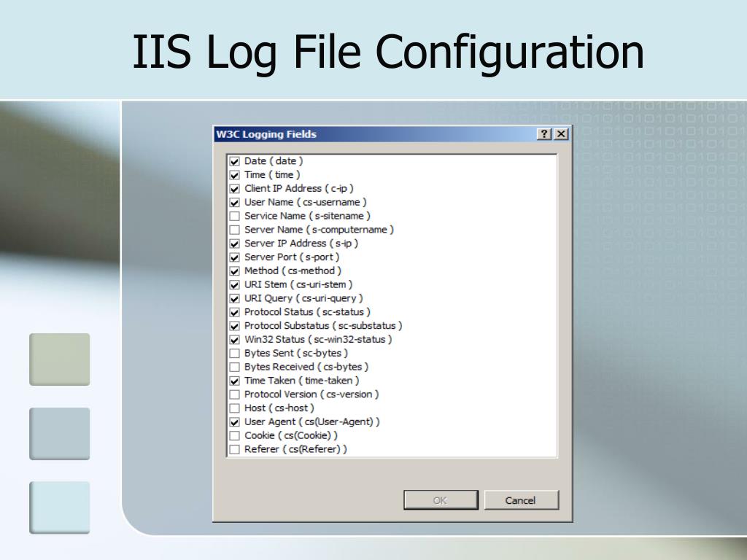Enable Cookie ( cs(Cookie) ) checkbox

[234, 436]
